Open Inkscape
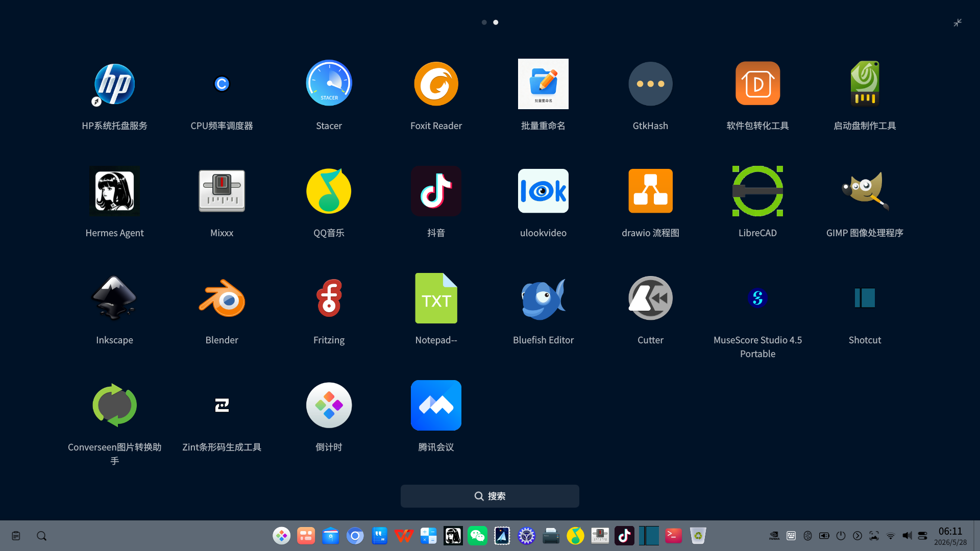This screenshot has height=551, width=980. click(x=114, y=298)
